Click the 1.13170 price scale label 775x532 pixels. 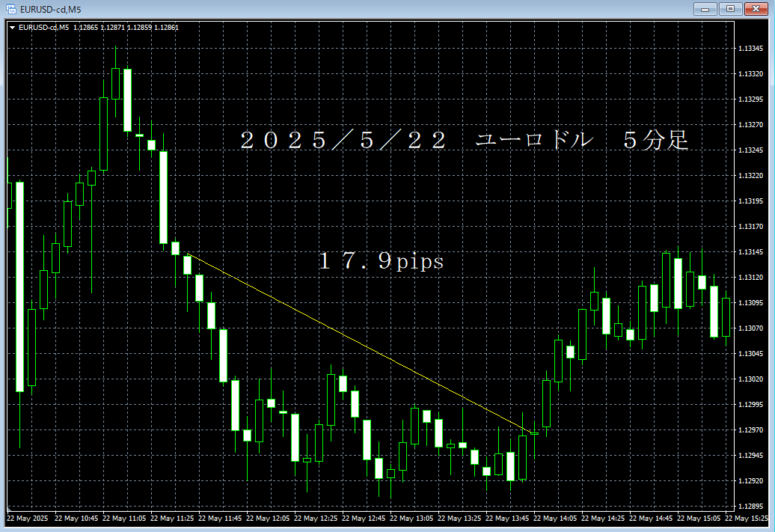pyautogui.click(x=750, y=227)
